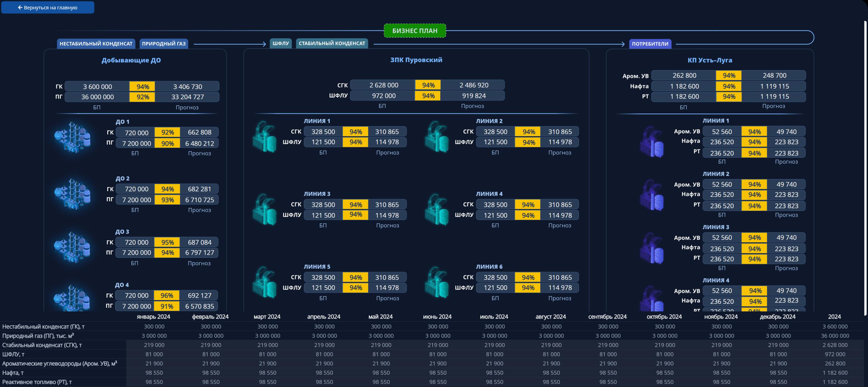Click ГК total forecast 3 406 730
The image size is (868, 387).
187,87
